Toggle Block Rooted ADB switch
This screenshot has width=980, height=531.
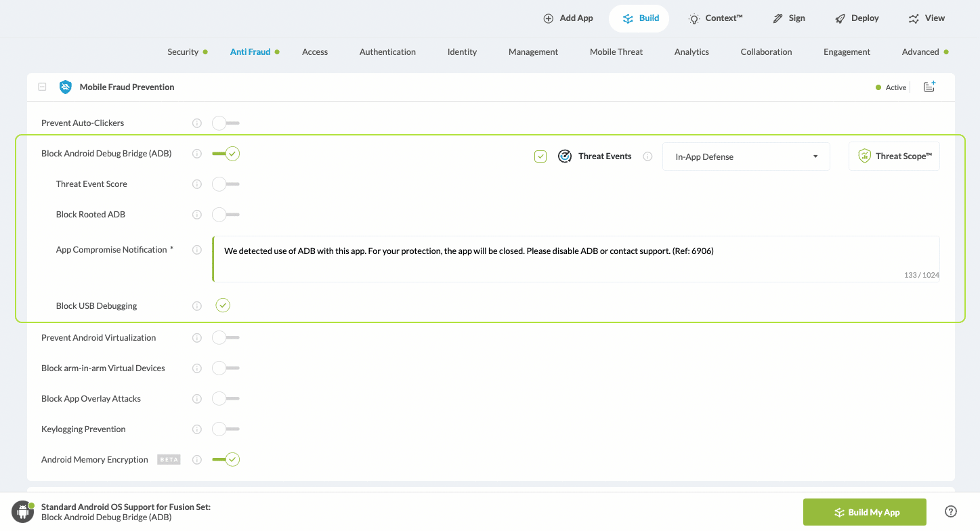point(226,215)
